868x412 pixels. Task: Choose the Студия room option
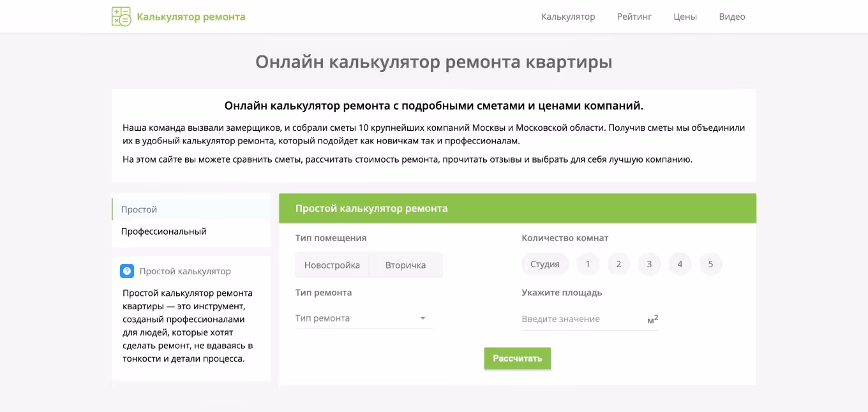[x=544, y=264]
